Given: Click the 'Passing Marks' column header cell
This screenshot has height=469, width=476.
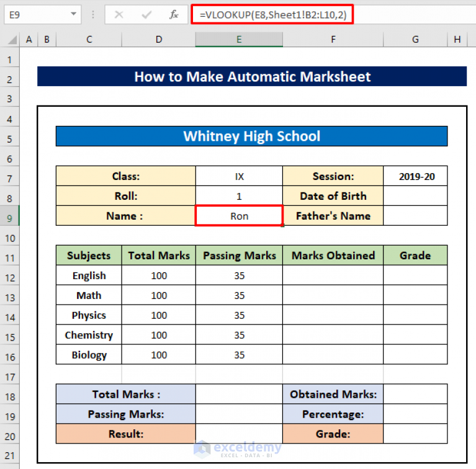Looking at the screenshot, I should click(x=239, y=256).
